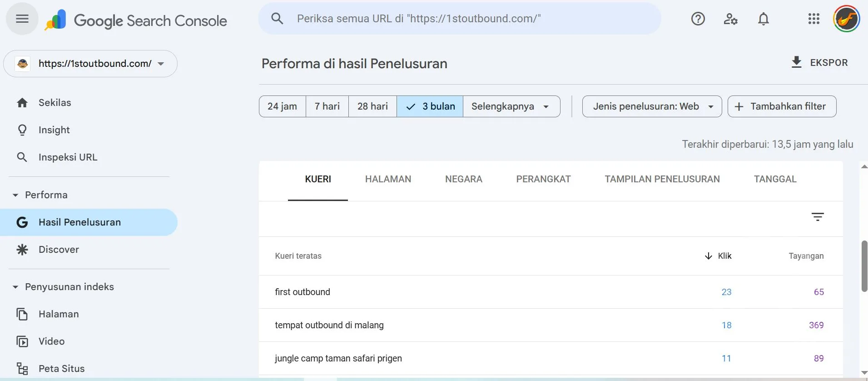Switch to the HALAMAN tab
Image resolution: width=868 pixels, height=381 pixels.
[x=388, y=179]
